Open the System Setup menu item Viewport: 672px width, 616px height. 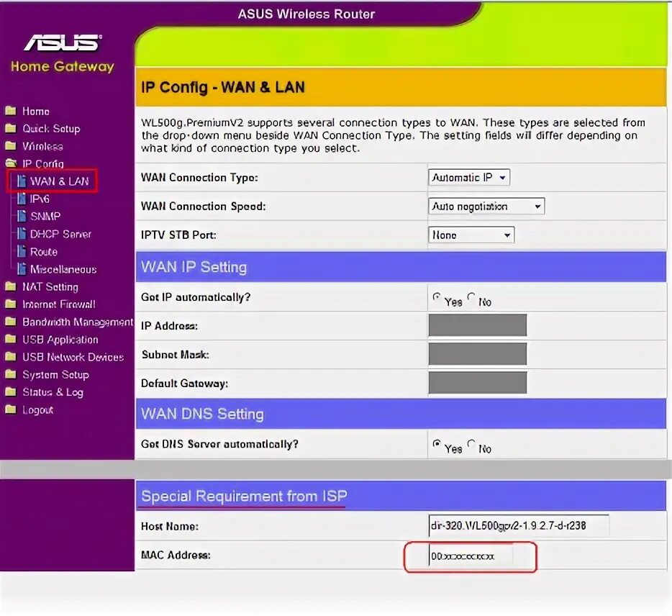click(x=55, y=375)
